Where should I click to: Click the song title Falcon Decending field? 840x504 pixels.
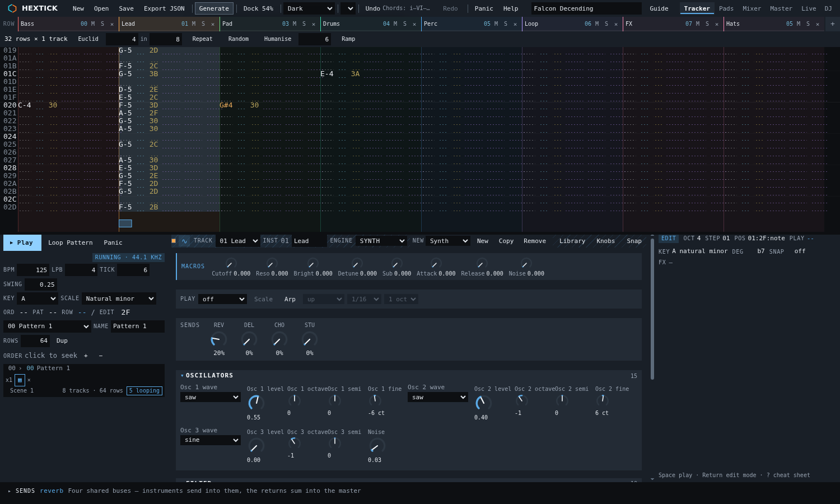click(586, 8)
